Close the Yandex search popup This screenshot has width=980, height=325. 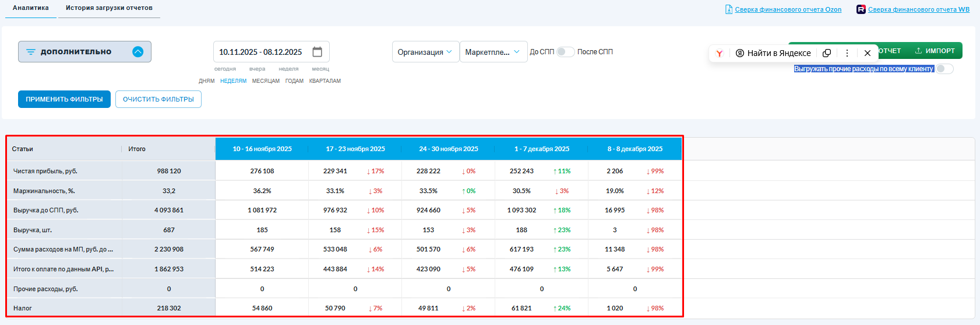868,53
